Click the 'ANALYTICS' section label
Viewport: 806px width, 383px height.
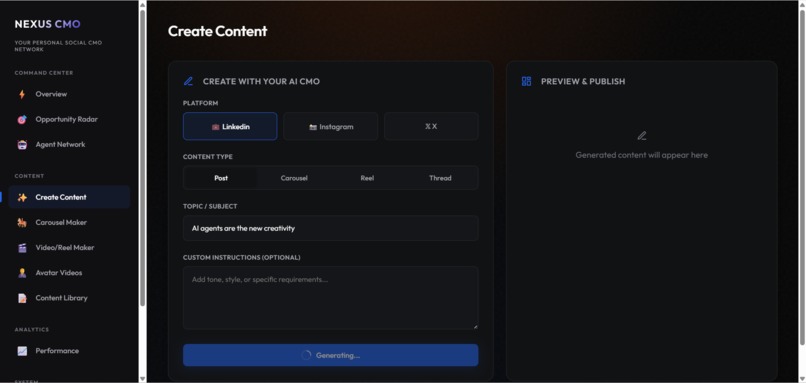pyautogui.click(x=32, y=330)
